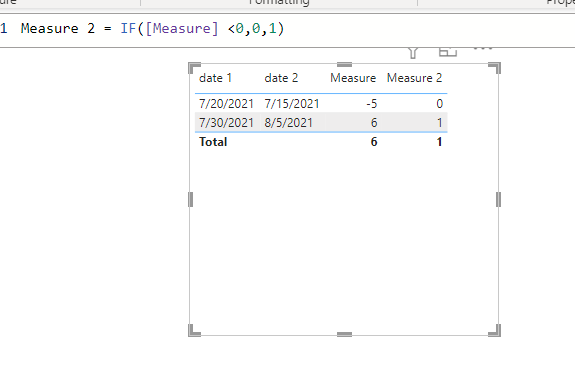
Task: Click the Total row Measure value 6
Action: pyautogui.click(x=374, y=142)
